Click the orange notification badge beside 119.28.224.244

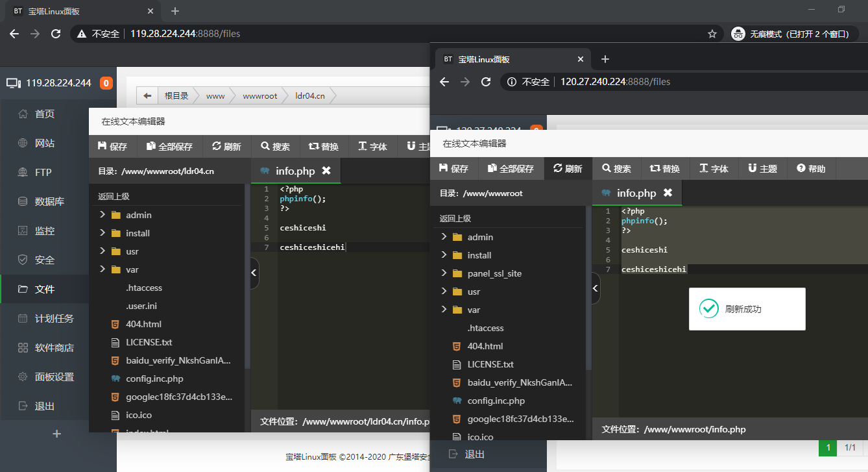[x=106, y=83]
